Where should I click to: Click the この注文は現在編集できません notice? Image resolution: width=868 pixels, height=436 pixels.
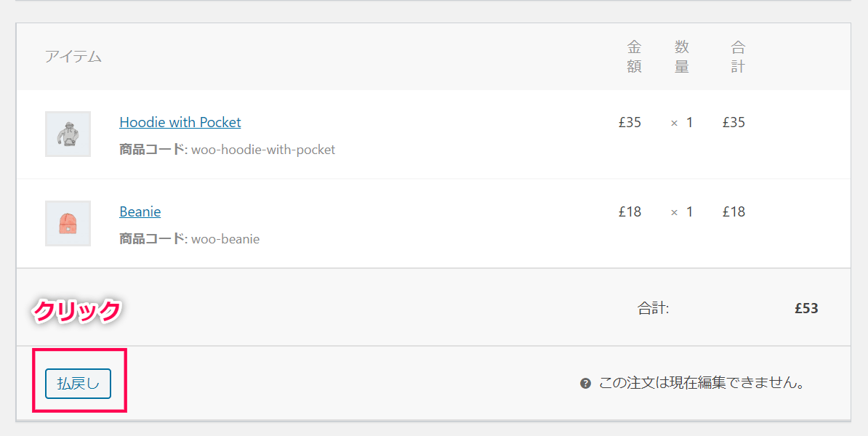(702, 384)
